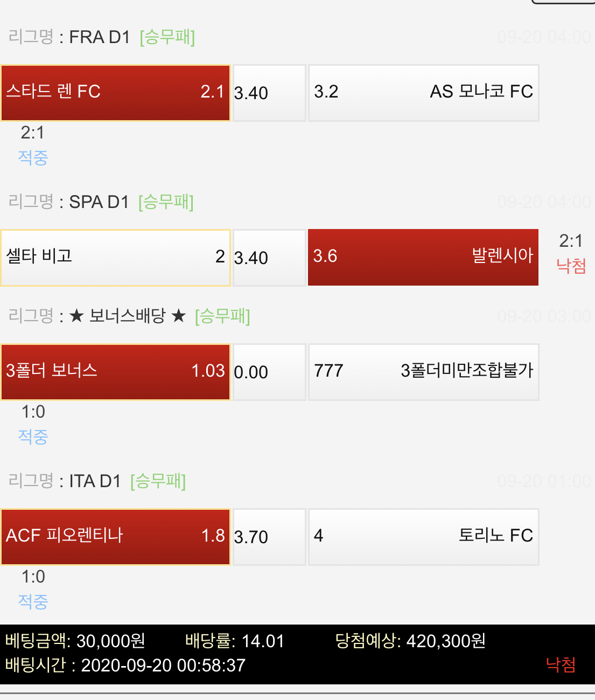Toggle the highlighted 발렌시아 3.6 selection

click(x=423, y=257)
